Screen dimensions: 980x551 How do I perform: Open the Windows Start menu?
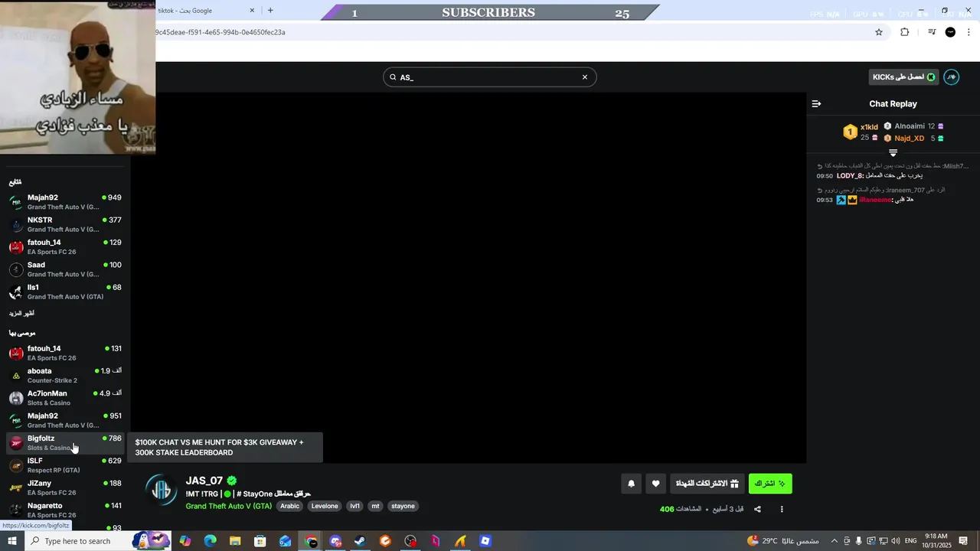point(12,541)
